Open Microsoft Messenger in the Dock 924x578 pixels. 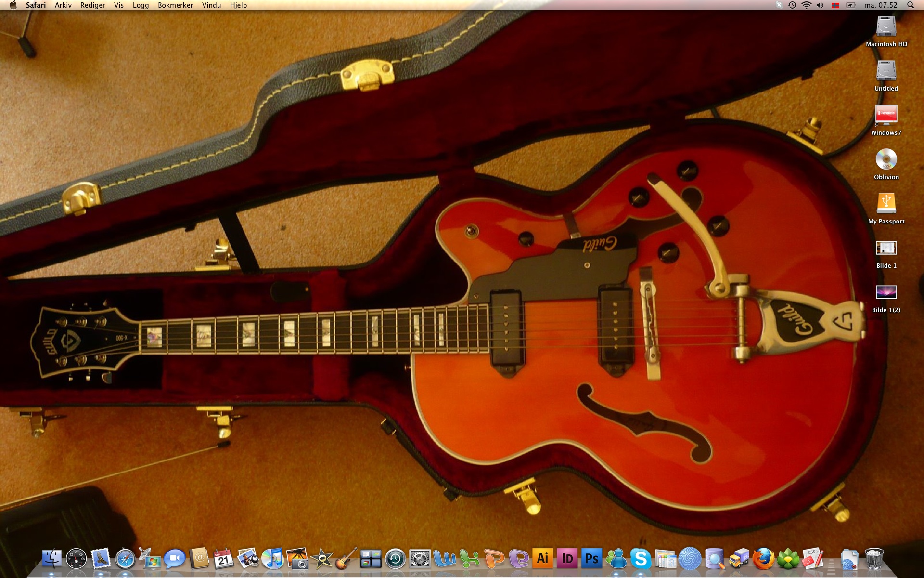pos(616,559)
